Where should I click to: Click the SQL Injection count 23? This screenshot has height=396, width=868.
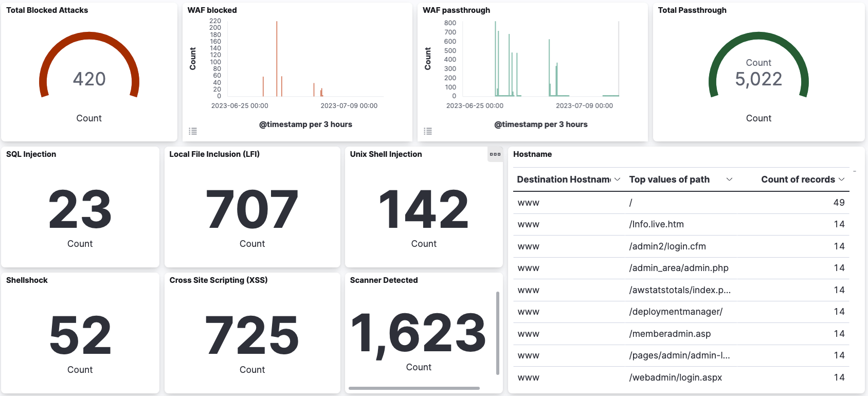coord(80,209)
